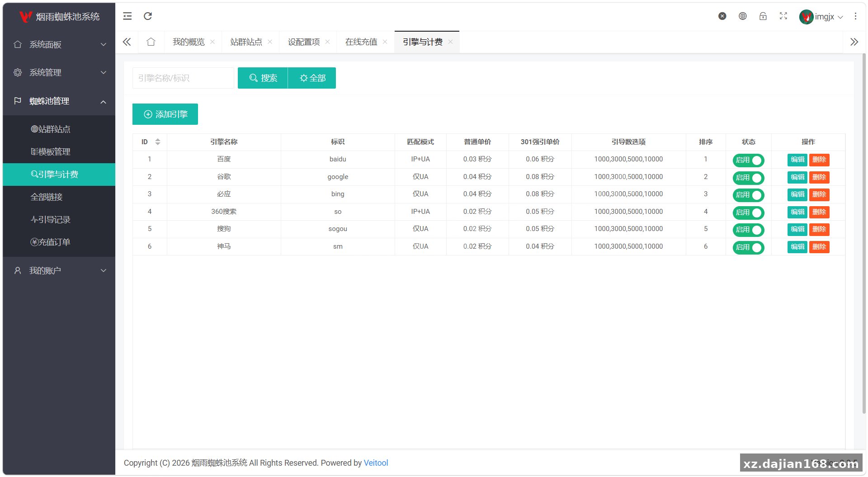The height and width of the screenshot is (477, 868).
Task: Go to the home tab icon
Action: pos(151,42)
